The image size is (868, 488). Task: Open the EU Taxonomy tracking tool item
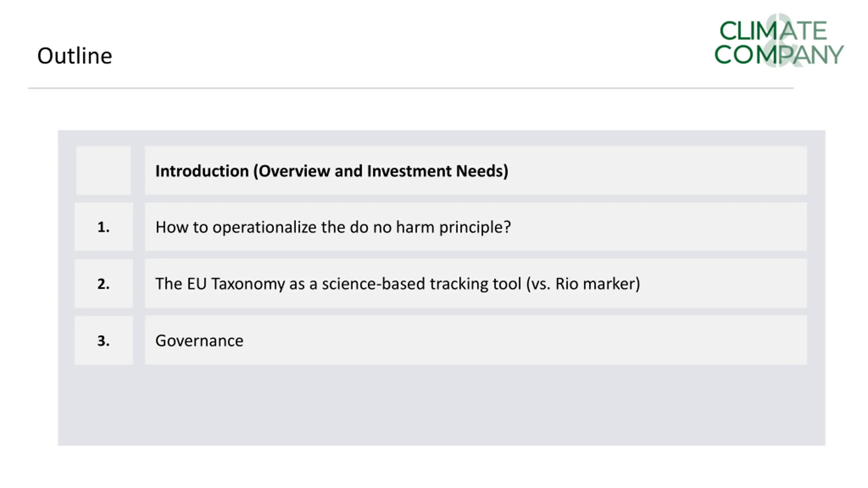[476, 283]
